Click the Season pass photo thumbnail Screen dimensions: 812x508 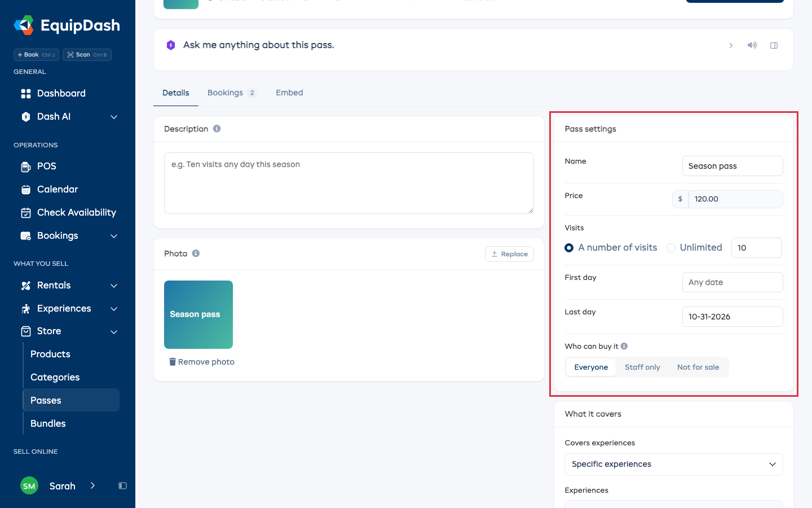(x=198, y=314)
